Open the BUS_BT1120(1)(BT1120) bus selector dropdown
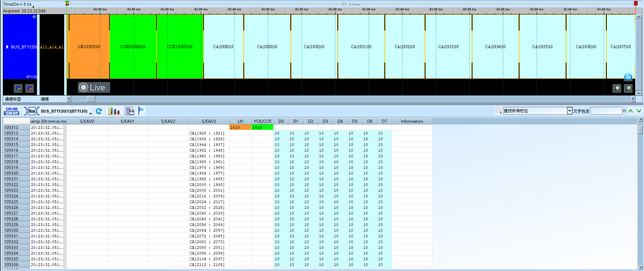 pos(91,113)
